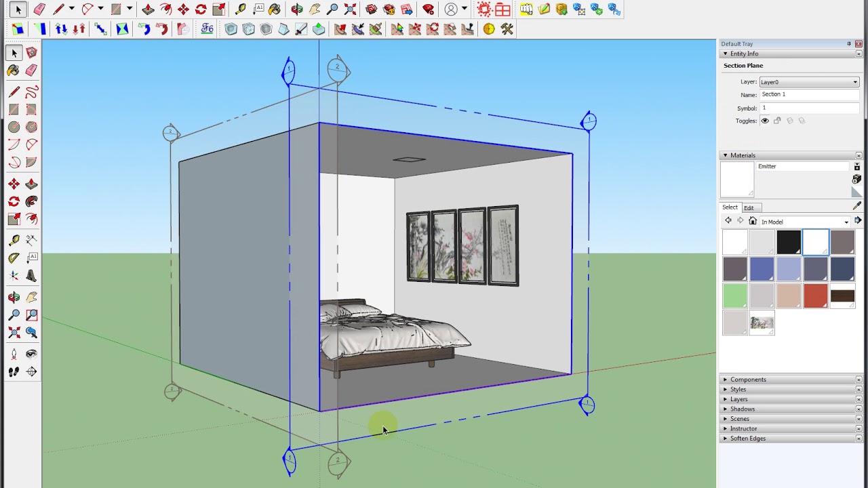This screenshot has width=868, height=488.
Task: Pick the Rotate tool in top toolbar
Action: click(201, 9)
